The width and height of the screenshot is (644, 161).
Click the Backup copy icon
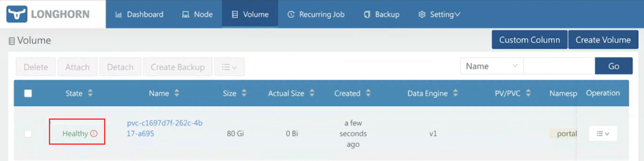point(367,15)
